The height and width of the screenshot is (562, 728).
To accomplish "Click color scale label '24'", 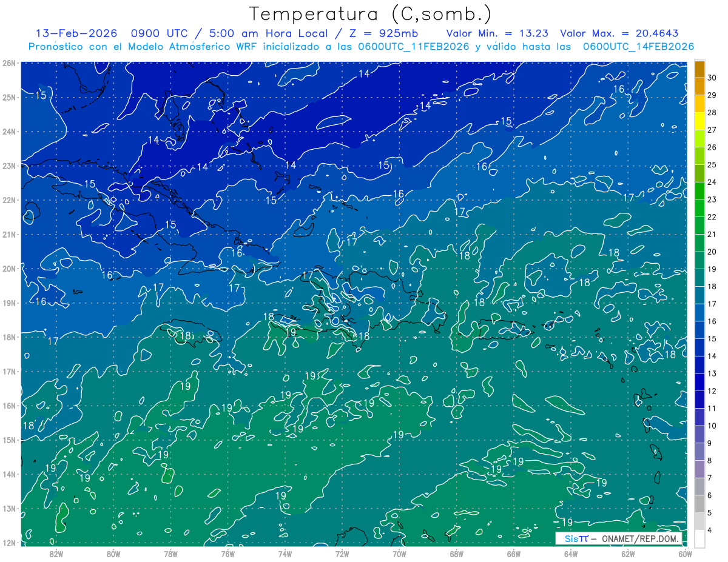I will coord(712,182).
